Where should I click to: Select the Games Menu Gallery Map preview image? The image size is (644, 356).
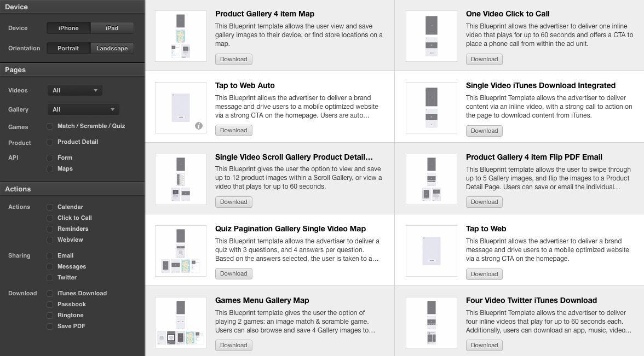(181, 323)
